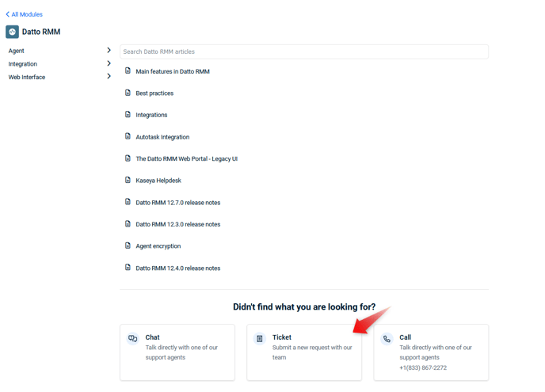Click document icon beside Kaseya Helpdesk
The image size is (545, 392).
128,180
